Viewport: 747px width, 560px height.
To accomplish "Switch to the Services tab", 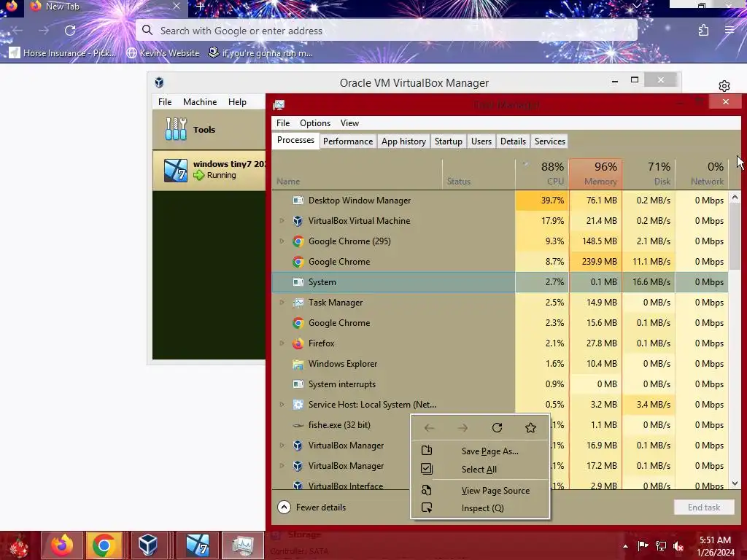I will [550, 141].
